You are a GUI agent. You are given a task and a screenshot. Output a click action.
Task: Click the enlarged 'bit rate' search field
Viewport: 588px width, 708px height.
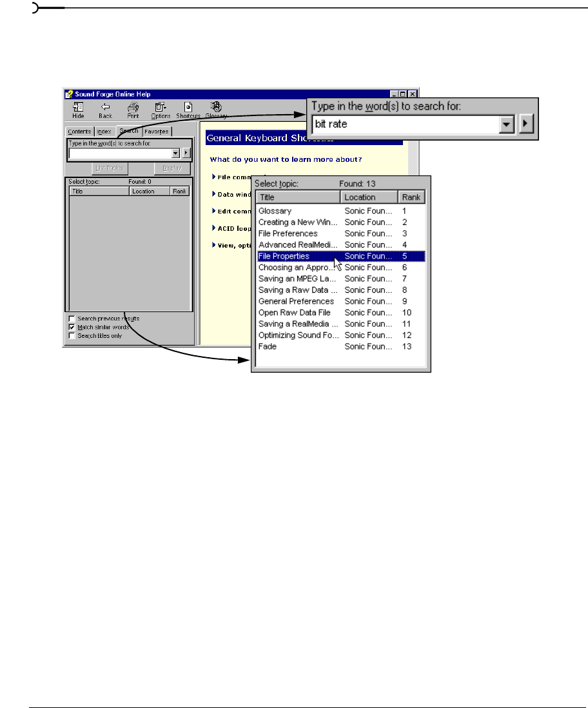coord(405,124)
